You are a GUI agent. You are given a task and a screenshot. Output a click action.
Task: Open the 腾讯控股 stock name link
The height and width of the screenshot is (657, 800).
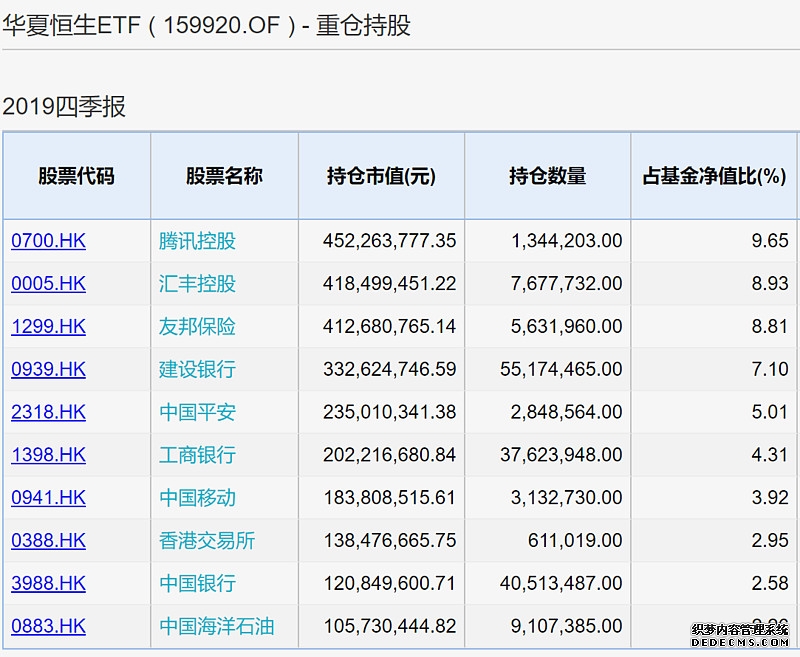197,241
